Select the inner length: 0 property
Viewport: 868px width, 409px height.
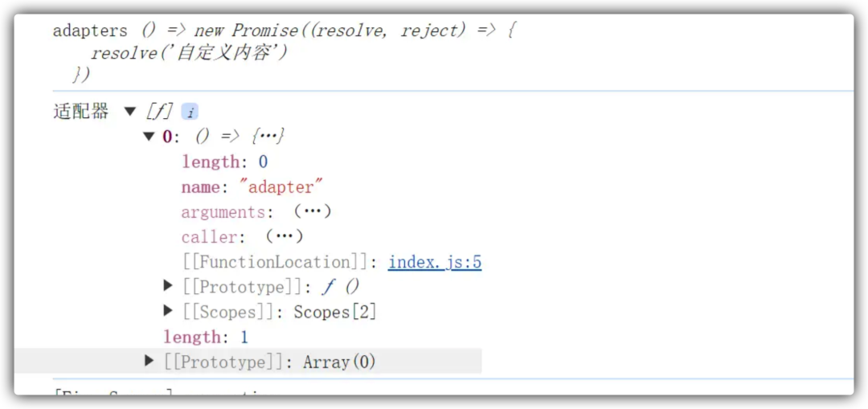[x=225, y=162]
